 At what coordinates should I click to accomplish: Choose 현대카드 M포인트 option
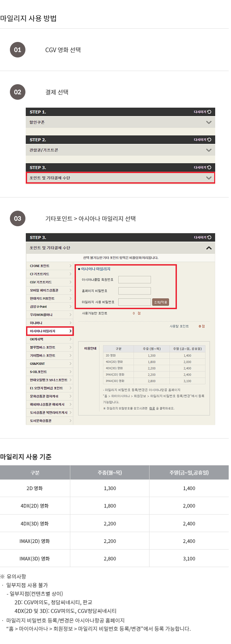(50, 299)
